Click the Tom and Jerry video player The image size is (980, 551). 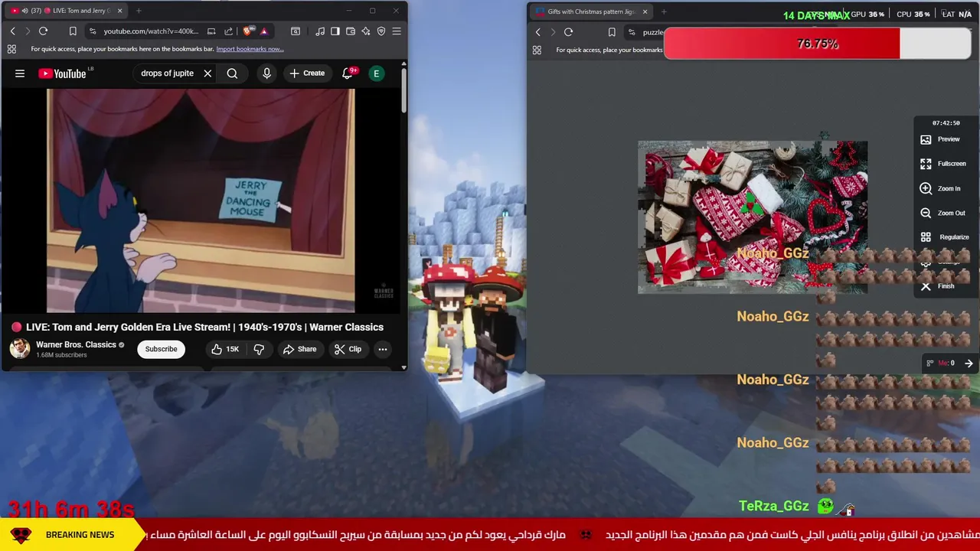[201, 201]
